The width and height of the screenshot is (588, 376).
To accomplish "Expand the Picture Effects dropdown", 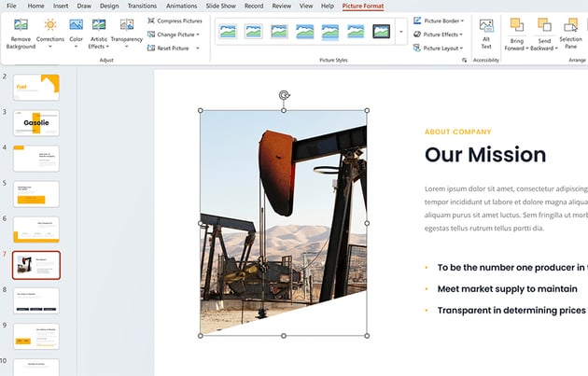I will [x=441, y=34].
